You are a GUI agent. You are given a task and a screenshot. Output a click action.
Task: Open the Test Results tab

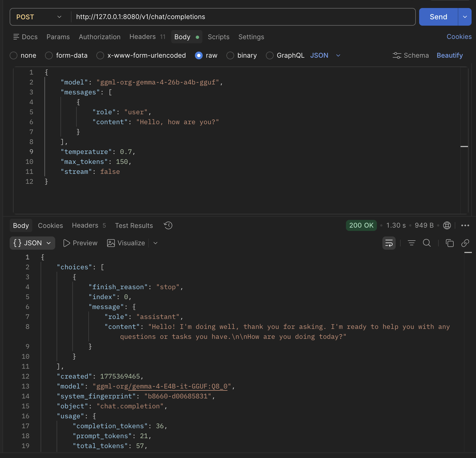(x=134, y=225)
